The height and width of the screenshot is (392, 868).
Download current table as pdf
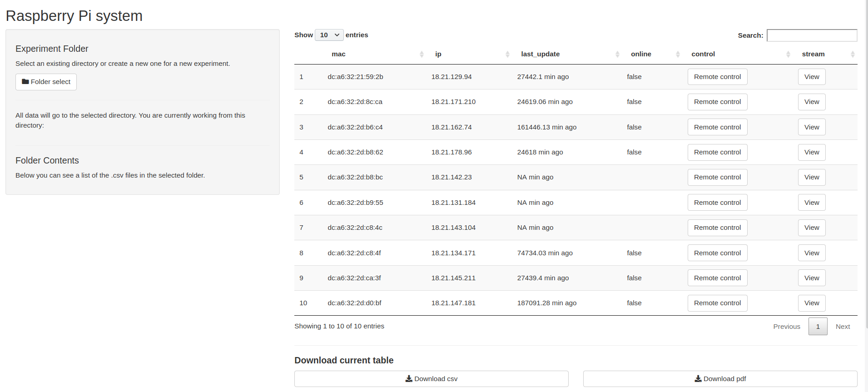click(x=720, y=379)
